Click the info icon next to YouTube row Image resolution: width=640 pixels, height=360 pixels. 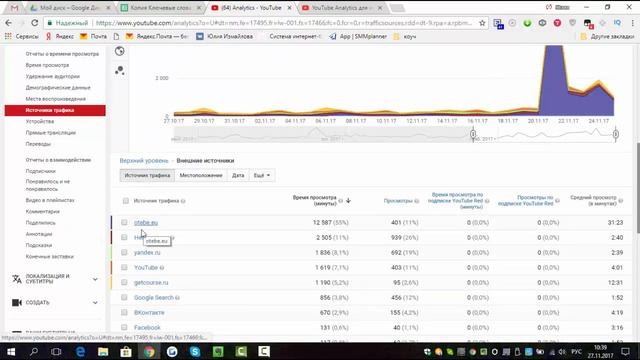[162, 268]
